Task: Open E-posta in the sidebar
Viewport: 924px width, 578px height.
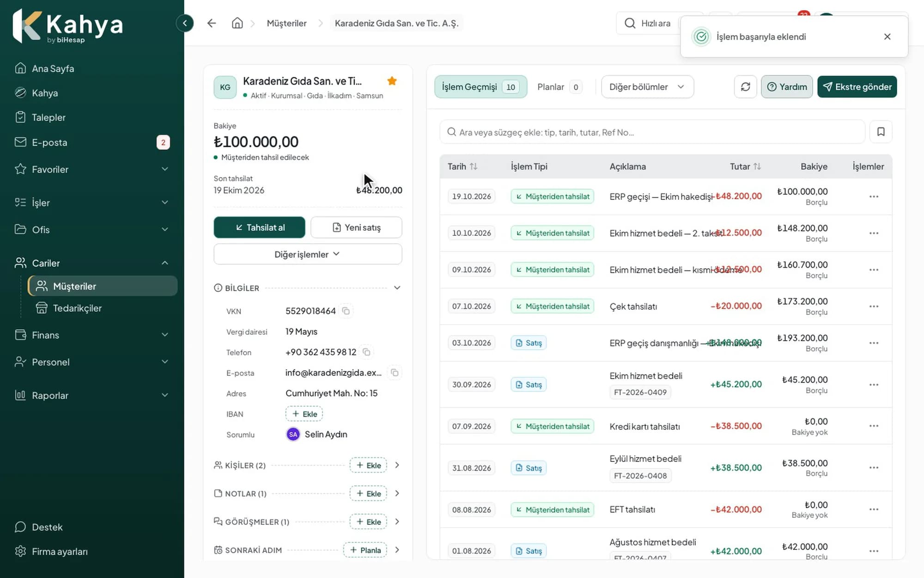Action: pyautogui.click(x=92, y=142)
